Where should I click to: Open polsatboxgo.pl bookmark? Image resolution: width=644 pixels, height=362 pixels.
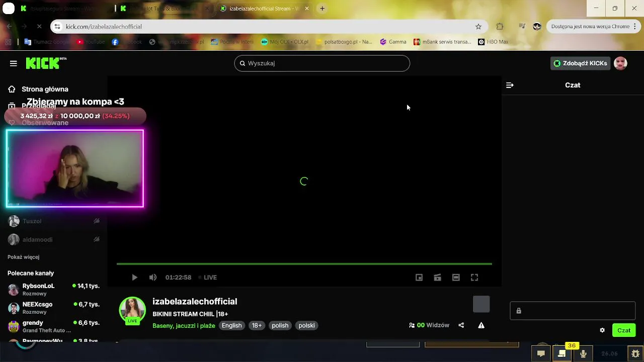click(344, 42)
